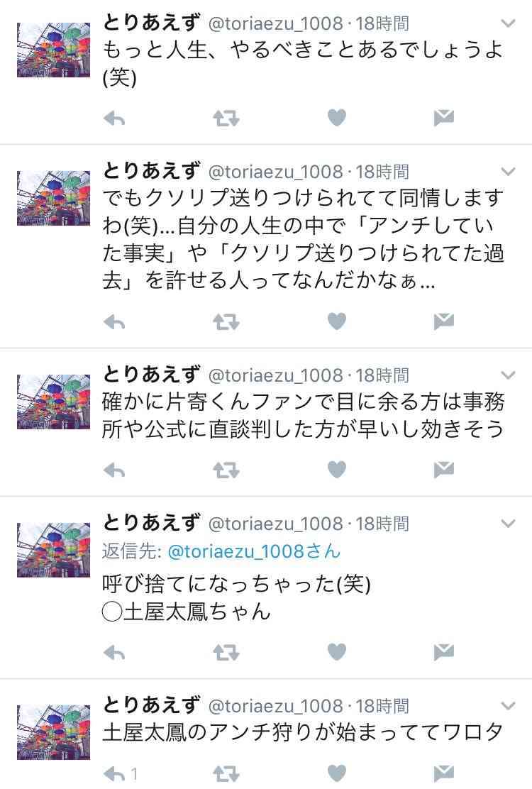
Task: Reply to the tweet beginning もっと人生
Action: [x=114, y=118]
